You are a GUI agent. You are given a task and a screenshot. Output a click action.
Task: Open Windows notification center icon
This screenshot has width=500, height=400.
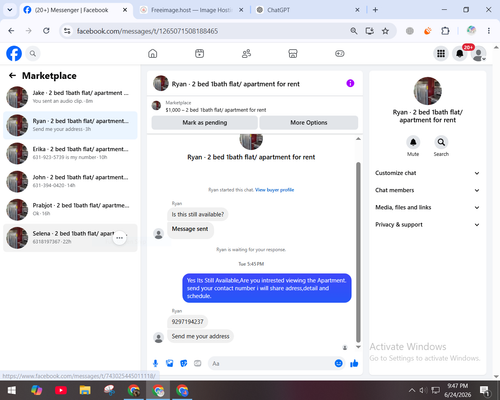pyautogui.click(x=485, y=390)
